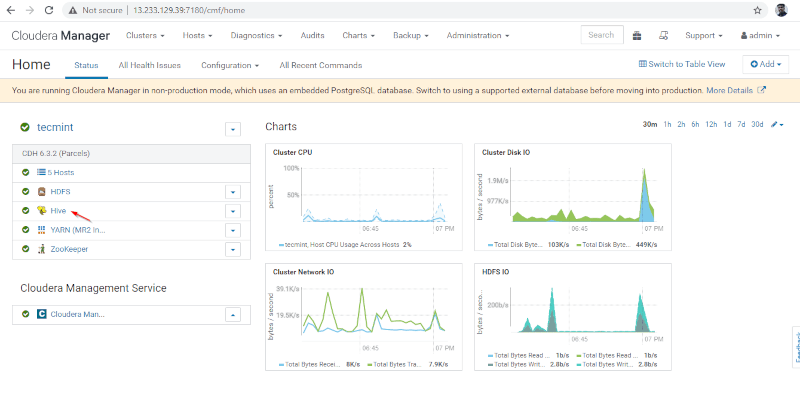The width and height of the screenshot is (800, 409).
Task: Open the More Details link in the banner
Action: point(729,90)
